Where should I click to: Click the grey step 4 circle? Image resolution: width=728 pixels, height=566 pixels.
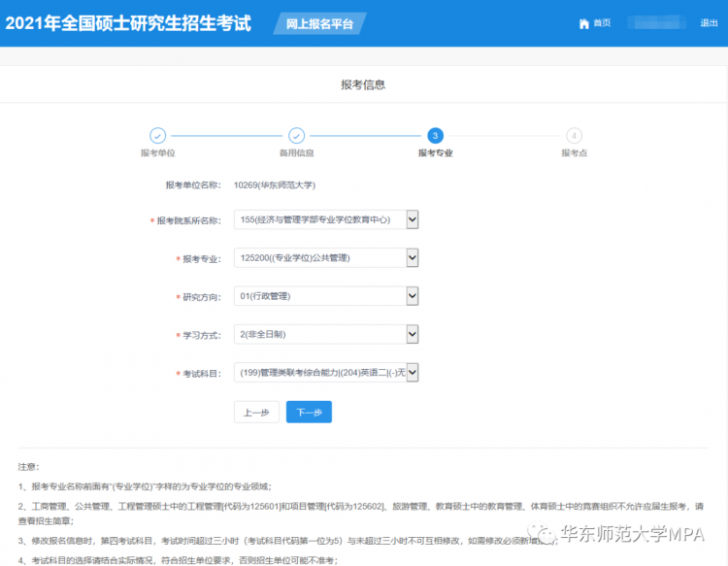point(575,136)
